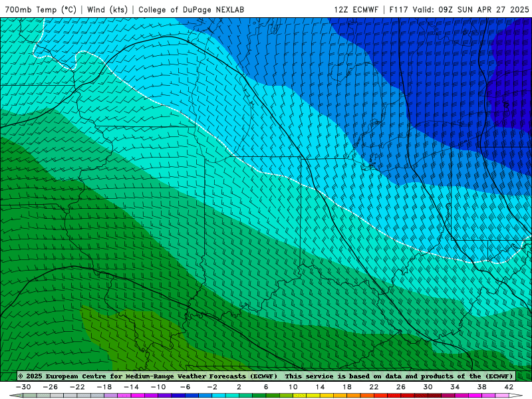Click the "2" scale label
Screen dimensions: 532x399
(x=239, y=387)
